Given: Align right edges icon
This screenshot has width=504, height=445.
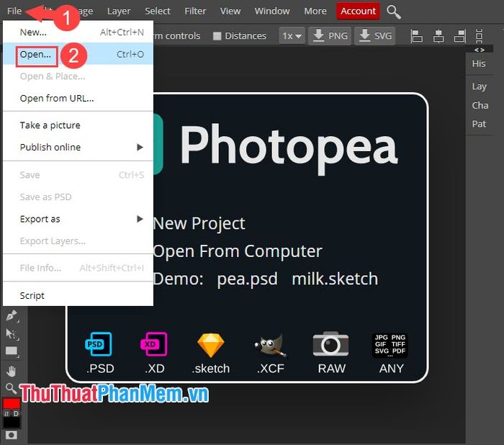Looking at the screenshot, I should point(460,36).
